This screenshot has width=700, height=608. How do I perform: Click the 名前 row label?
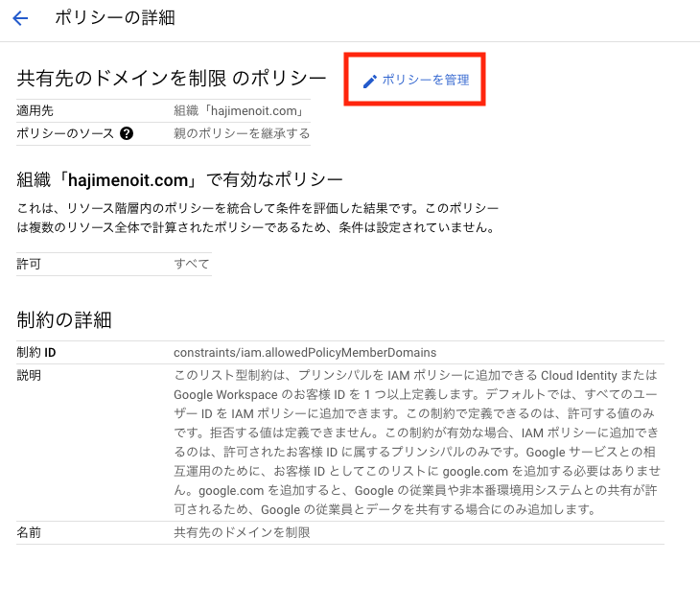coord(29,532)
